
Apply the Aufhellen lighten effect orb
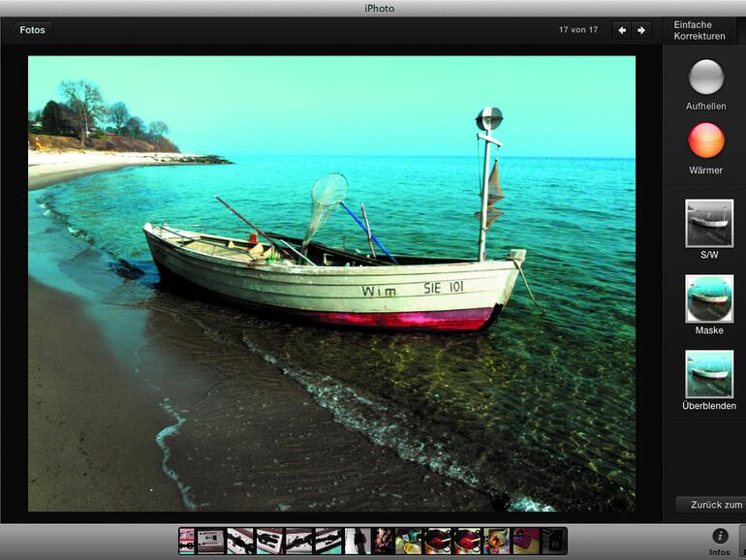tap(706, 78)
